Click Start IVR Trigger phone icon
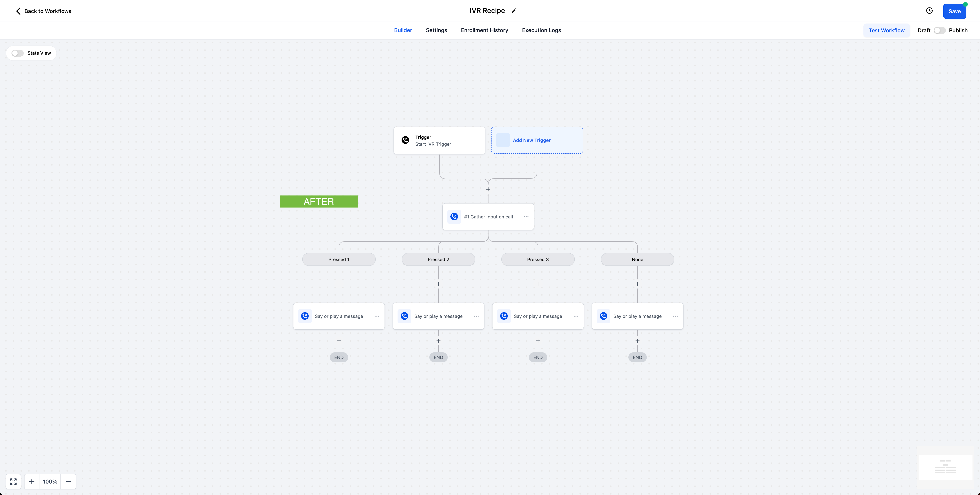This screenshot has height=495, width=980. pos(406,140)
